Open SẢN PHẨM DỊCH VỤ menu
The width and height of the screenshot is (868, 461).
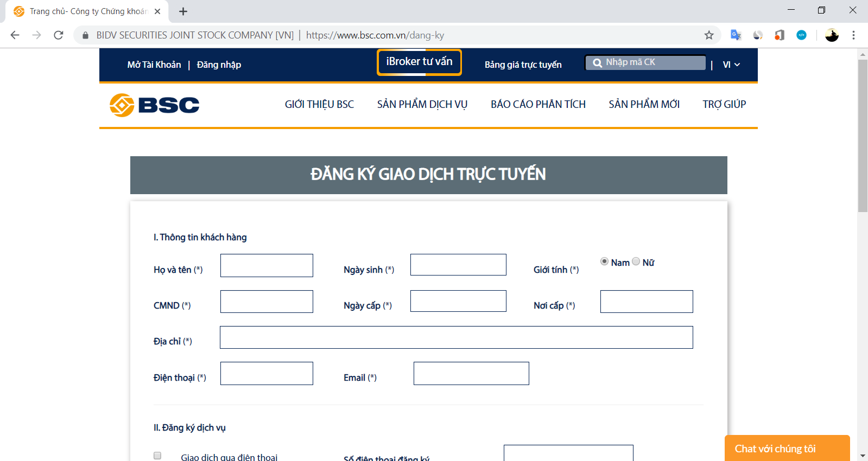(x=422, y=104)
